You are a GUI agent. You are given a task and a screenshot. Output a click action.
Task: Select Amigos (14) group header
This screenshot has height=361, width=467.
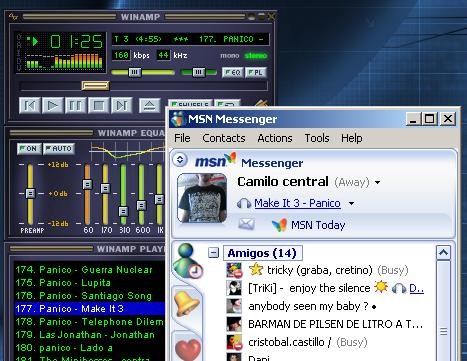262,253
